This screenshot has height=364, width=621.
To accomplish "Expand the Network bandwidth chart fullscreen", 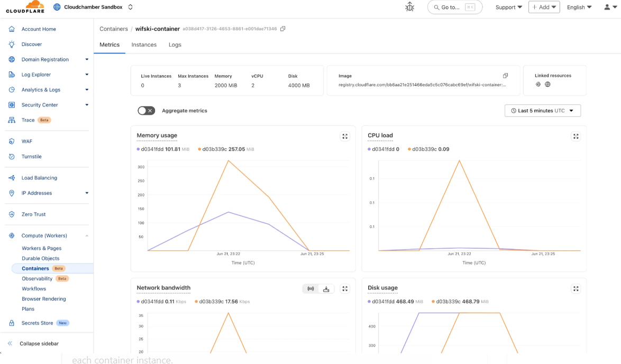I will coord(345,289).
